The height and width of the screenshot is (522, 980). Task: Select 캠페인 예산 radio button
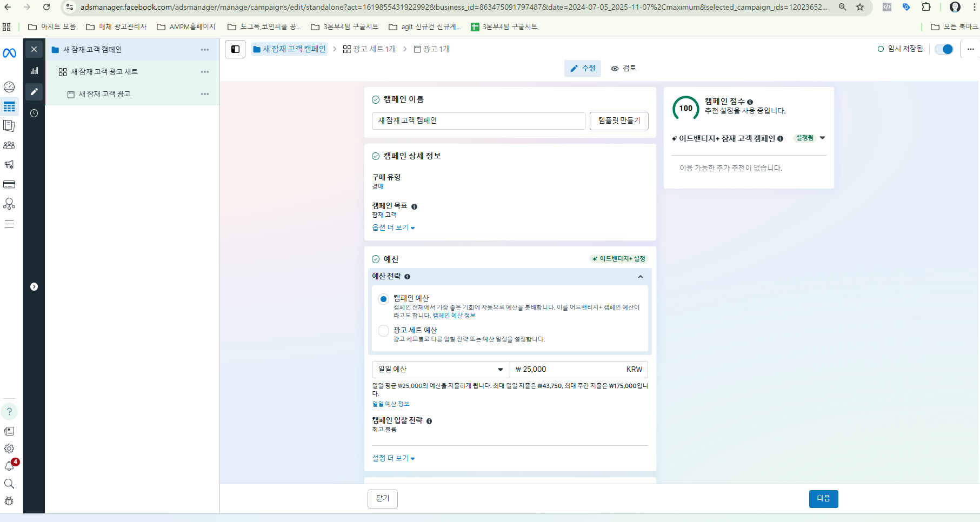tap(383, 299)
